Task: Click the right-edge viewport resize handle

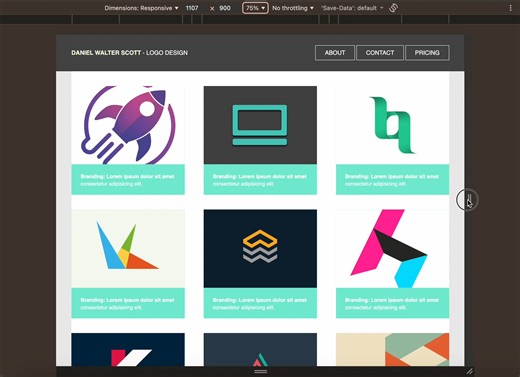Action: 468,200
